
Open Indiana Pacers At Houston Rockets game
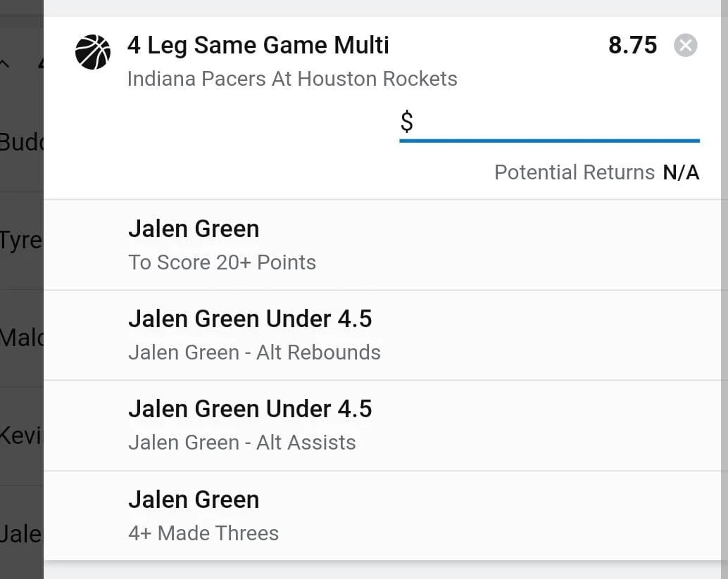(x=292, y=79)
